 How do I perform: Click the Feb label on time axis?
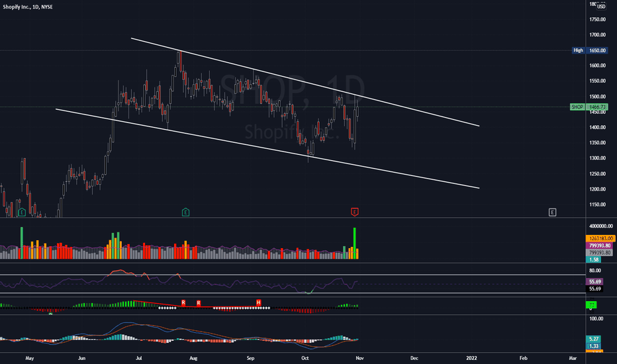point(524,359)
